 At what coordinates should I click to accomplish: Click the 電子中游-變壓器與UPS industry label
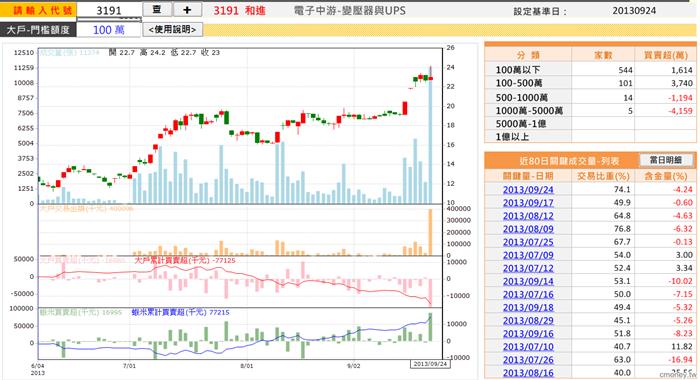click(x=350, y=11)
